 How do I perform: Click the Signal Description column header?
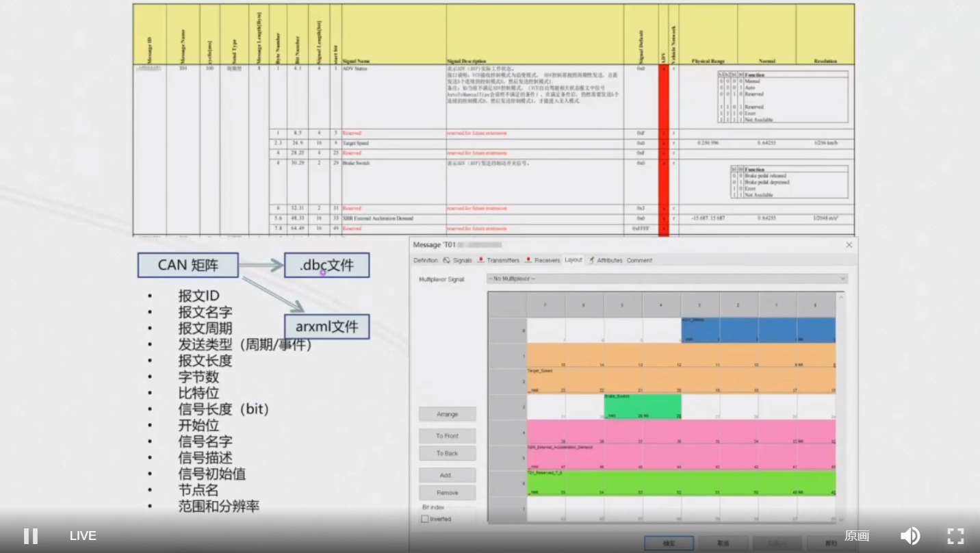click(534, 34)
